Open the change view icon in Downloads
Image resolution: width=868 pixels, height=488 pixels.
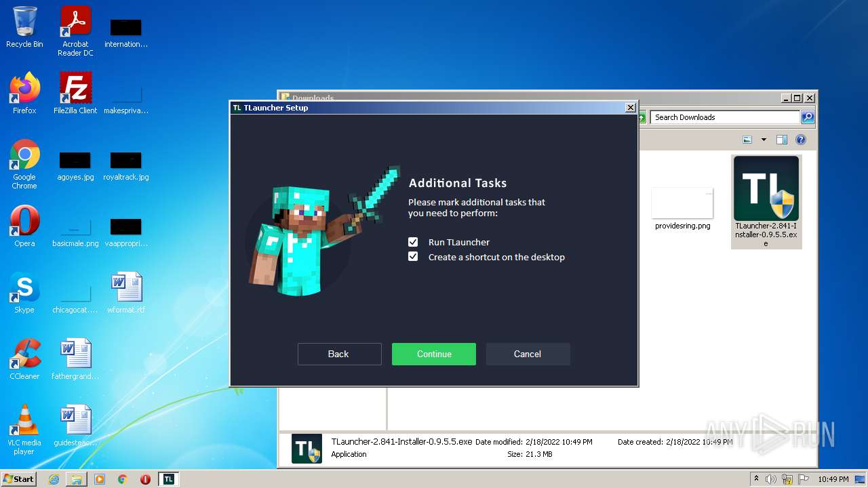click(x=747, y=140)
